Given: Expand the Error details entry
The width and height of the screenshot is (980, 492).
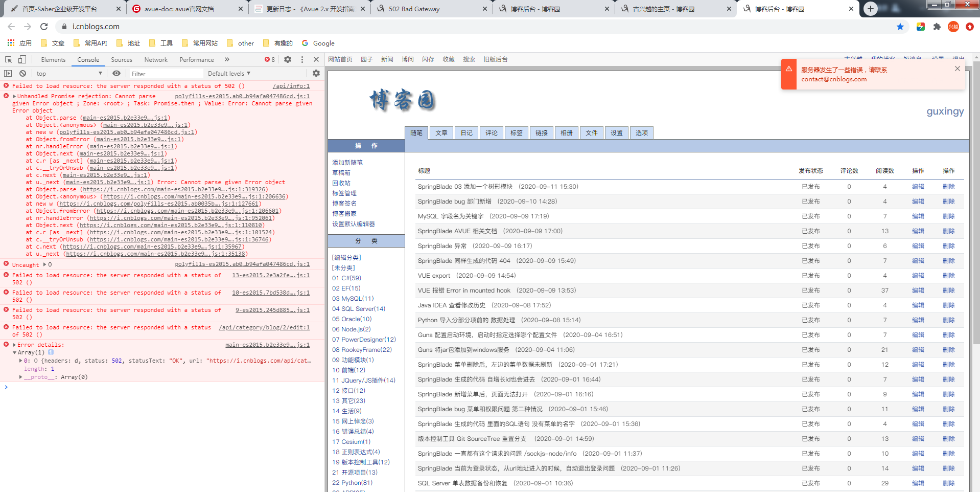Looking at the screenshot, I should click(x=15, y=345).
